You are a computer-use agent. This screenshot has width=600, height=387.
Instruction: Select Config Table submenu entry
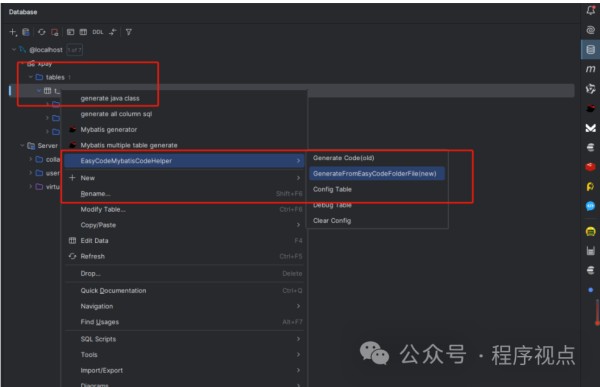(332, 189)
